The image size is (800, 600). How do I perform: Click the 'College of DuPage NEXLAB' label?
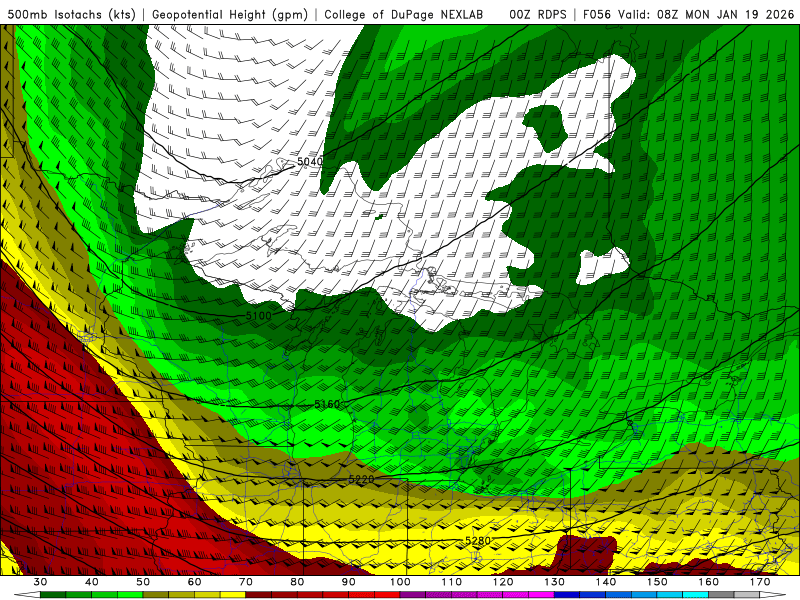click(403, 15)
